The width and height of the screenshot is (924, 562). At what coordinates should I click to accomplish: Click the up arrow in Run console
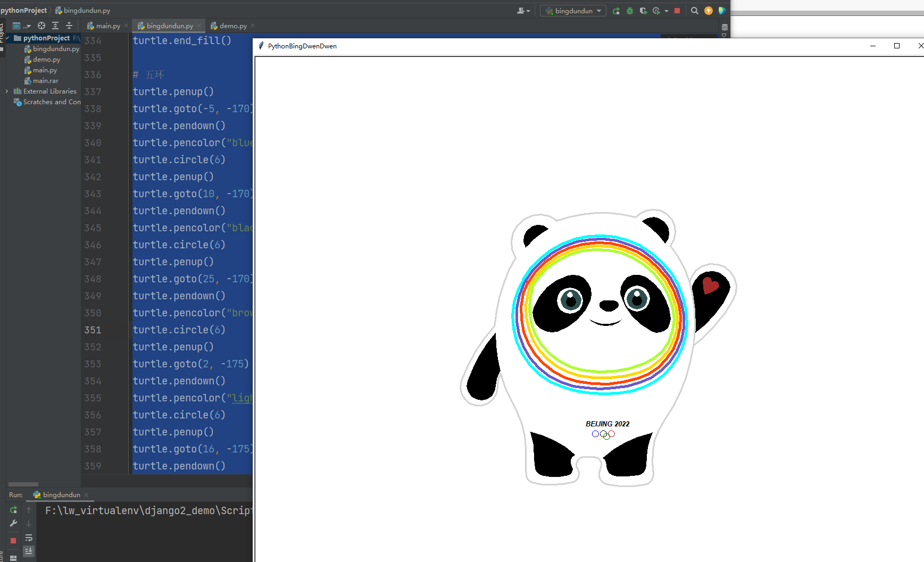29,510
